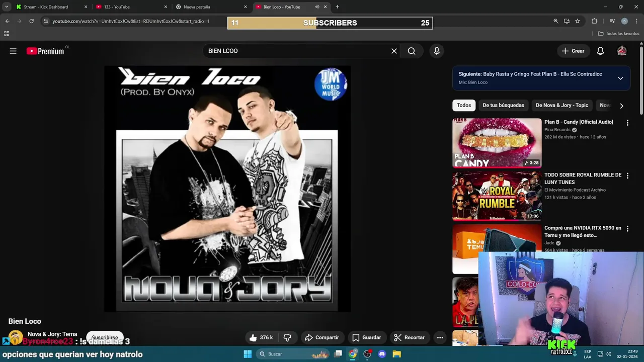Open the tab search dropdown
This screenshot has width=644, height=362.
pos(7,7)
